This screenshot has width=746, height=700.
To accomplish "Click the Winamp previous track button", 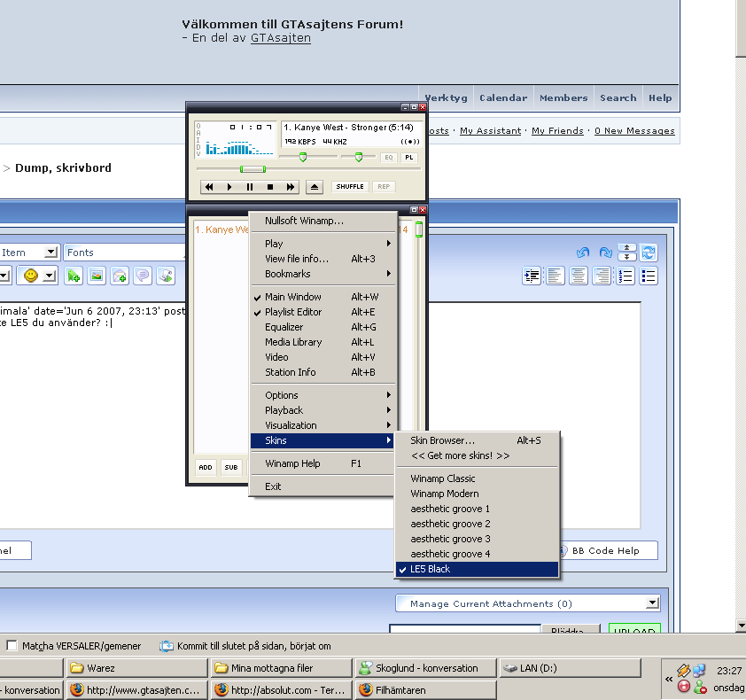I will coord(209,187).
